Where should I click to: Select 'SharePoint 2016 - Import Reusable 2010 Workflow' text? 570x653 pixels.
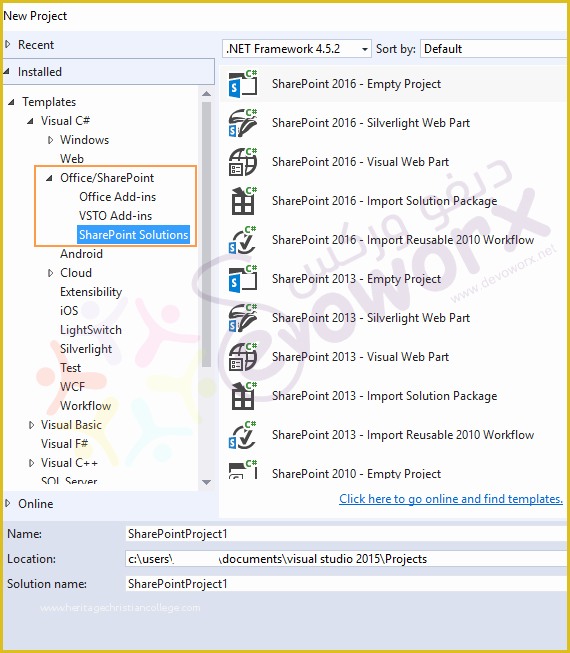403,240
